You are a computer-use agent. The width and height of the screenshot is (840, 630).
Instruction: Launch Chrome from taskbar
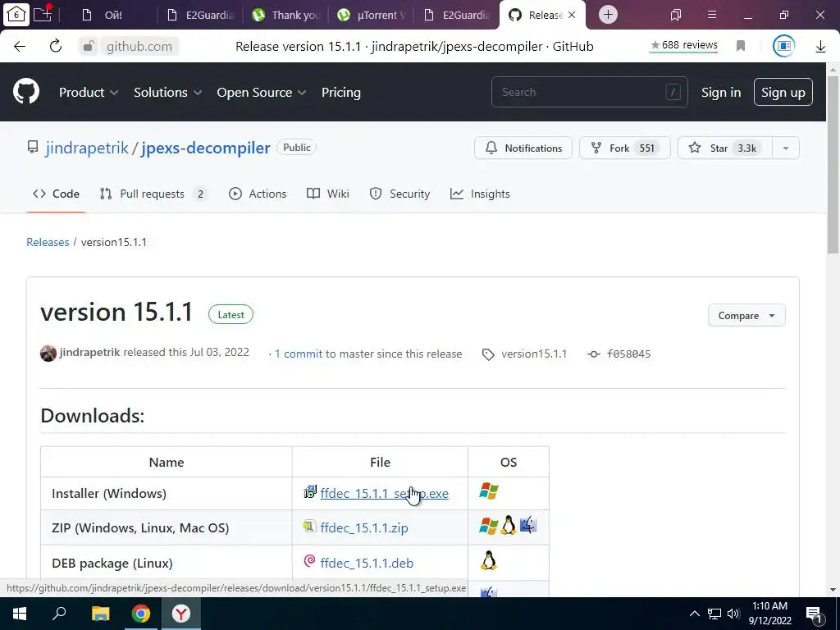coord(141,614)
